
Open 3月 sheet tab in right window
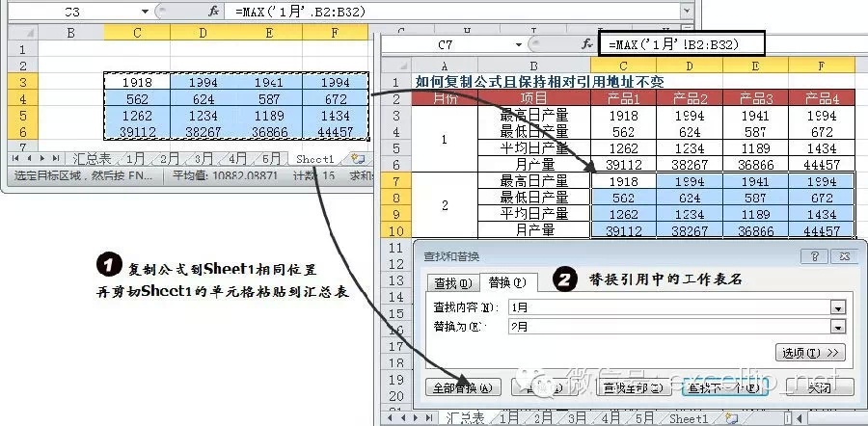(x=577, y=417)
